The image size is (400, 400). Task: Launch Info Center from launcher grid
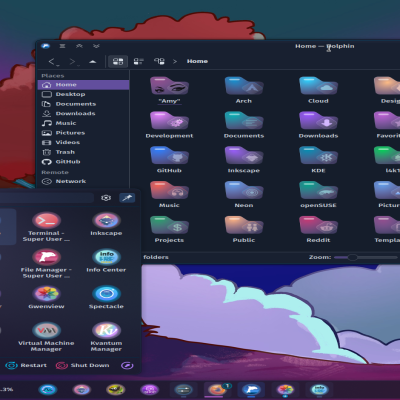(106, 261)
